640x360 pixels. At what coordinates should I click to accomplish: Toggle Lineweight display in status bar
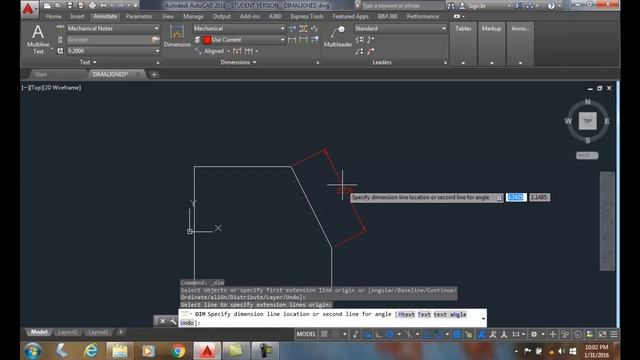click(x=457, y=334)
